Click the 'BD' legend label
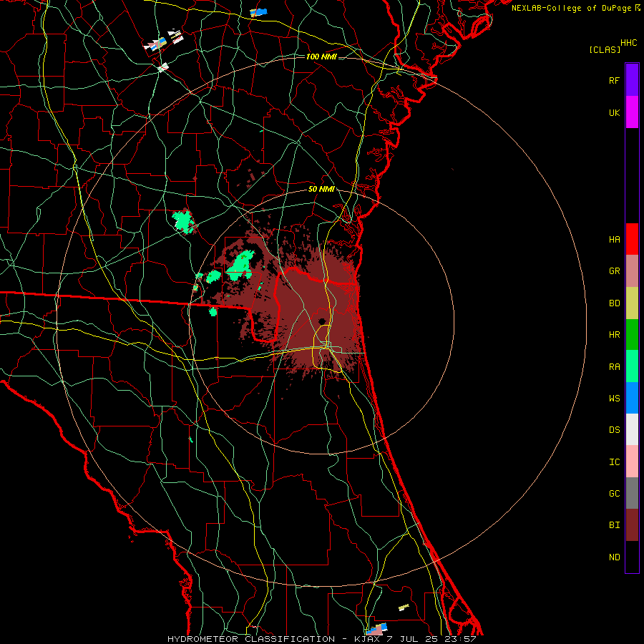Screen dimensions: 644x644 point(614,303)
